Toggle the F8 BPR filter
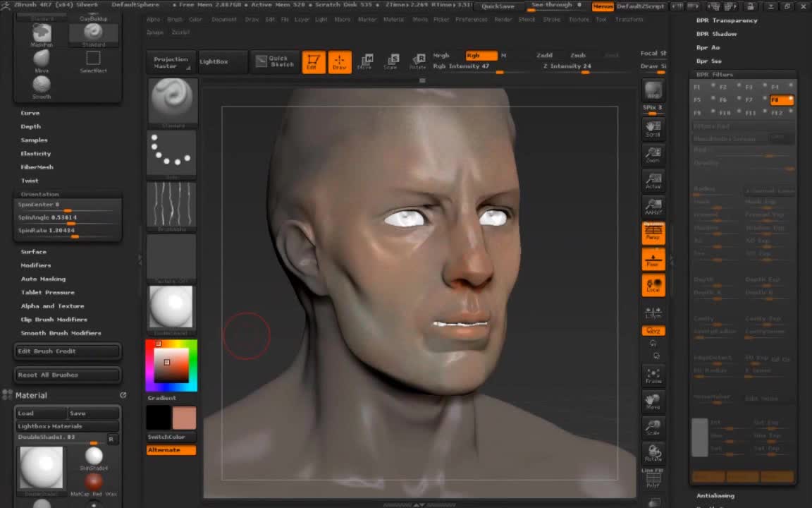 [782, 99]
